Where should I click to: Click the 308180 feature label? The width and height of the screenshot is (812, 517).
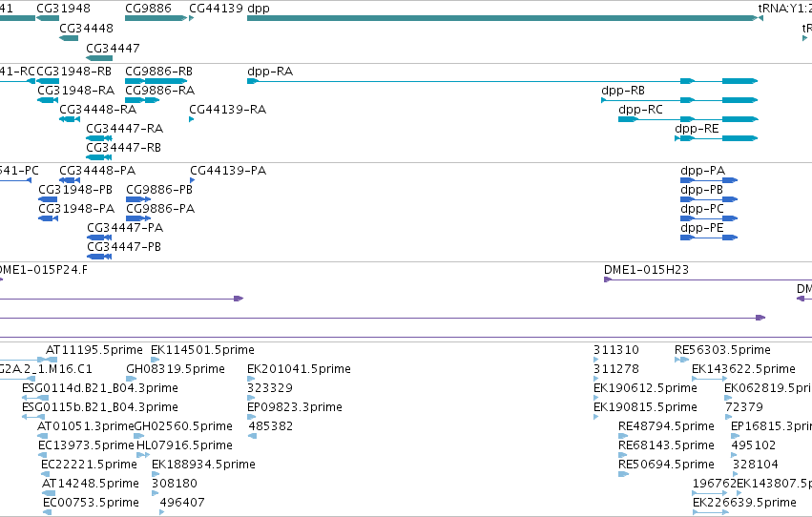click(175, 484)
